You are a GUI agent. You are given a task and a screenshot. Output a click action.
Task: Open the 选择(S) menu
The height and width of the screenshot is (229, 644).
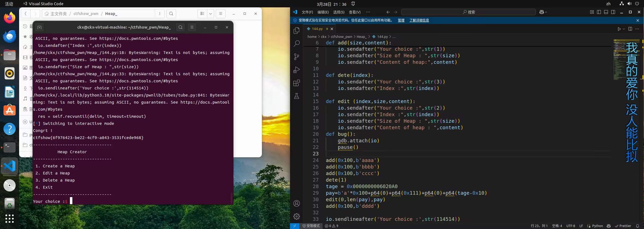click(x=339, y=12)
